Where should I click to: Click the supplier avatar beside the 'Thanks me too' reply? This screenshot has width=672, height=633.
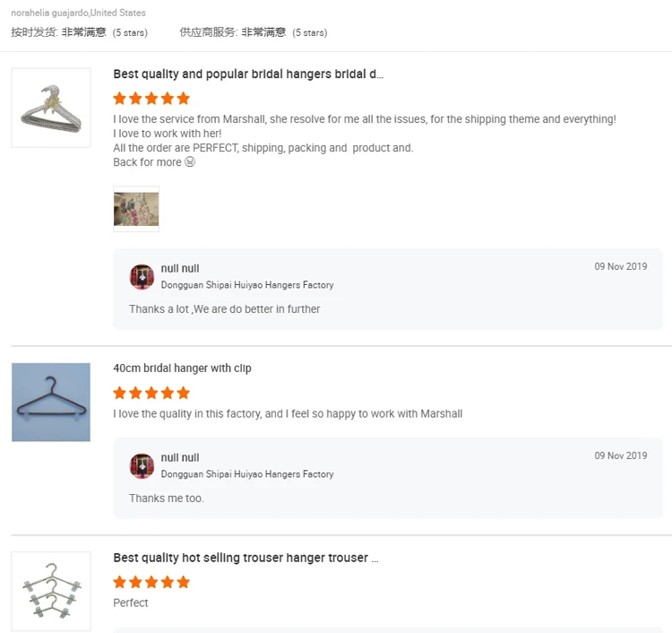[142, 465]
